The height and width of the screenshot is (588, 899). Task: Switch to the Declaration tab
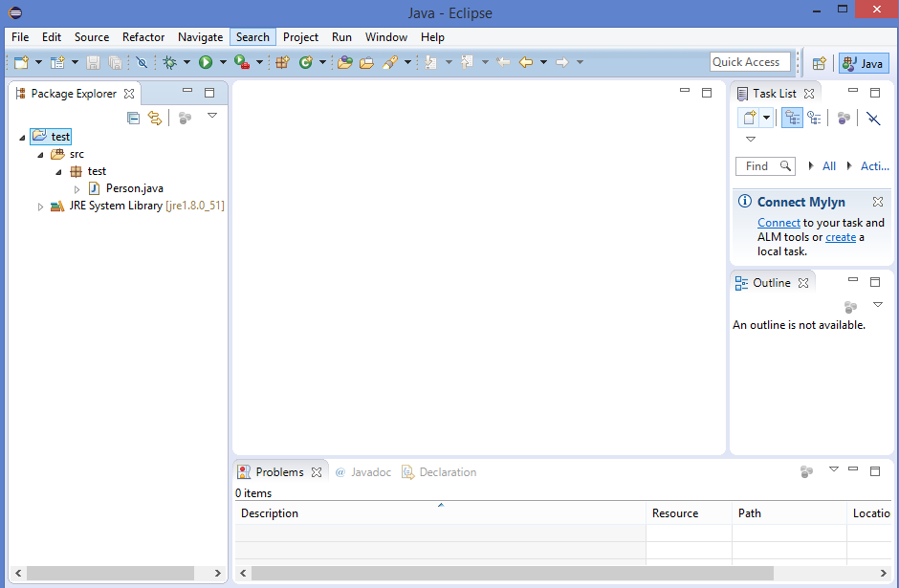tap(440, 472)
